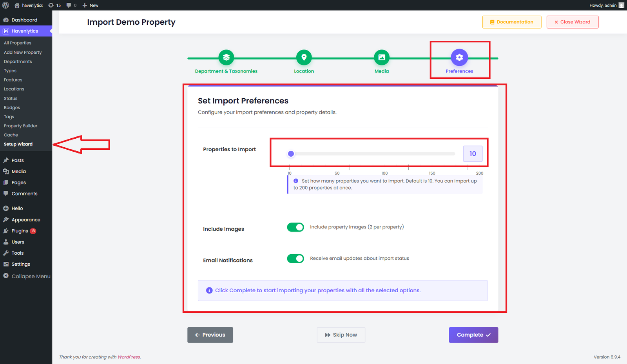Click the Department & Taxonomies step icon
The height and width of the screenshot is (364, 627).
(x=226, y=58)
